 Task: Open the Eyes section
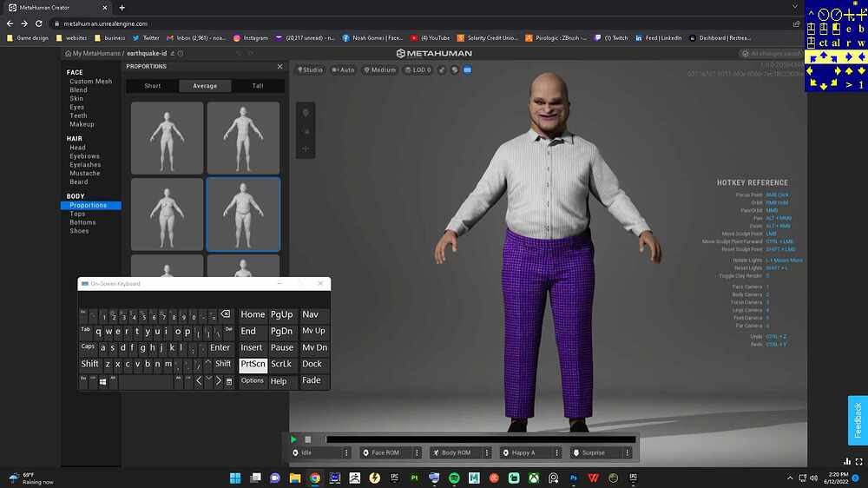77,108
